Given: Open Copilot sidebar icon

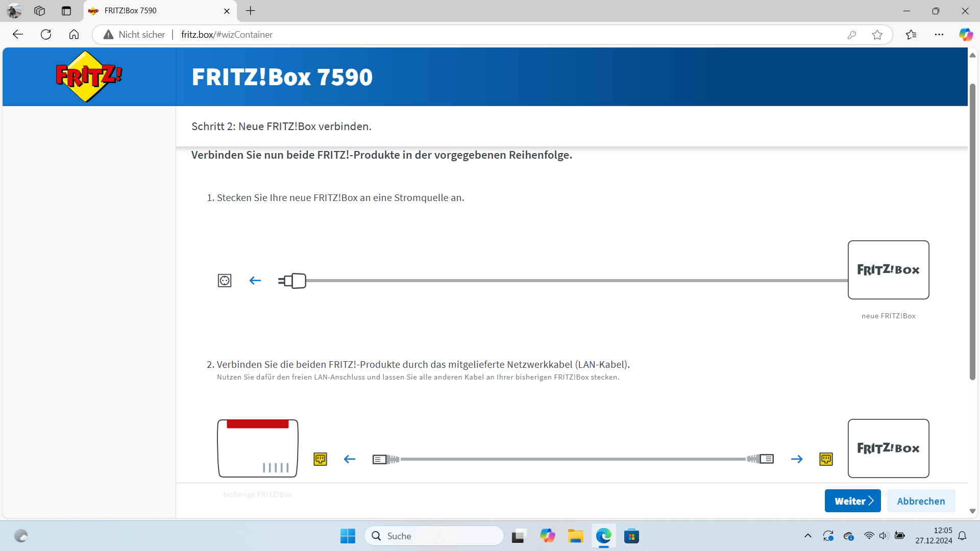Looking at the screenshot, I should tap(965, 35).
